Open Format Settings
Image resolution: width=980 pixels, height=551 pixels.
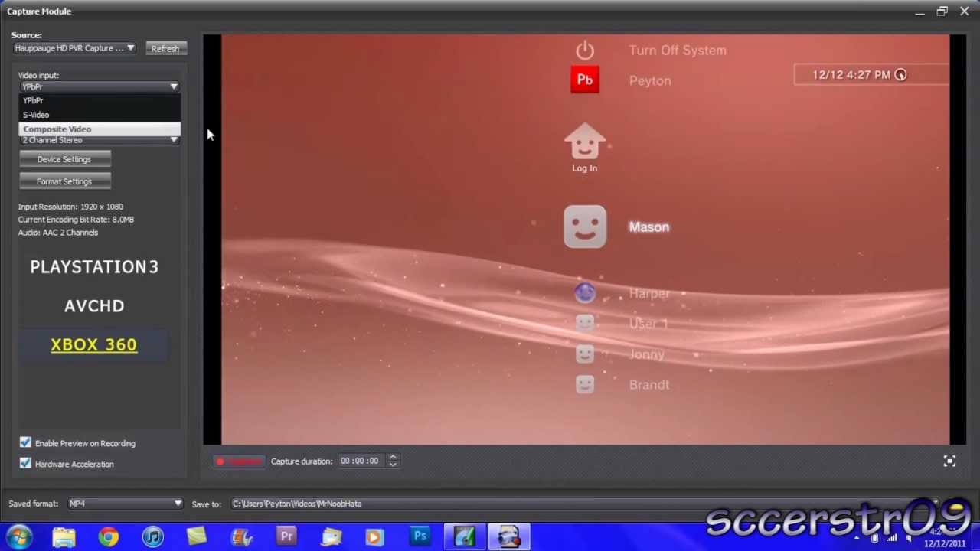[65, 181]
